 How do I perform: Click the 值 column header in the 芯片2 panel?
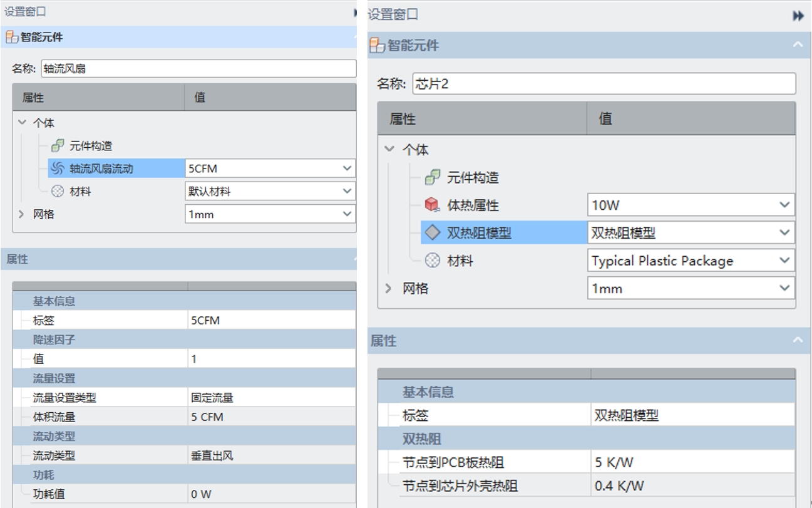point(691,118)
